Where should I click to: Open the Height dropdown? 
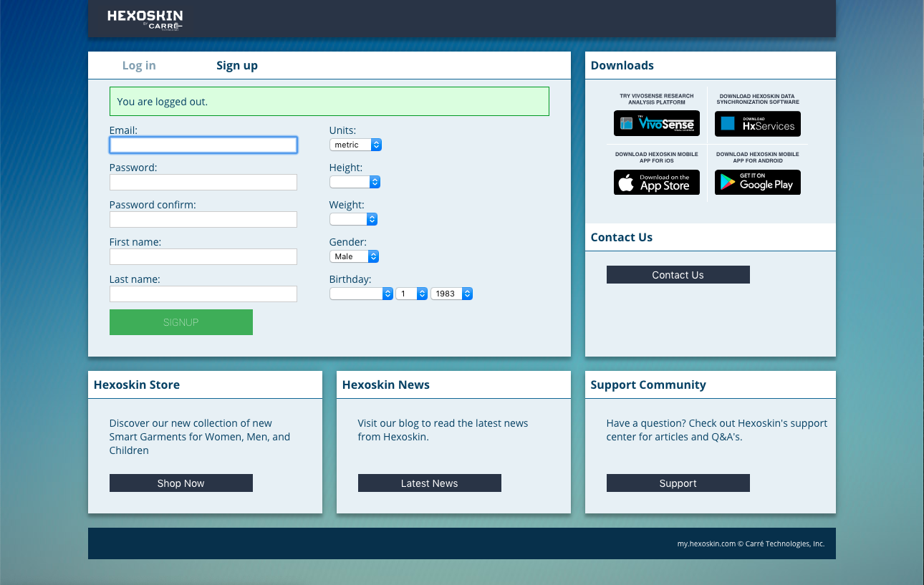pyautogui.click(x=351, y=182)
